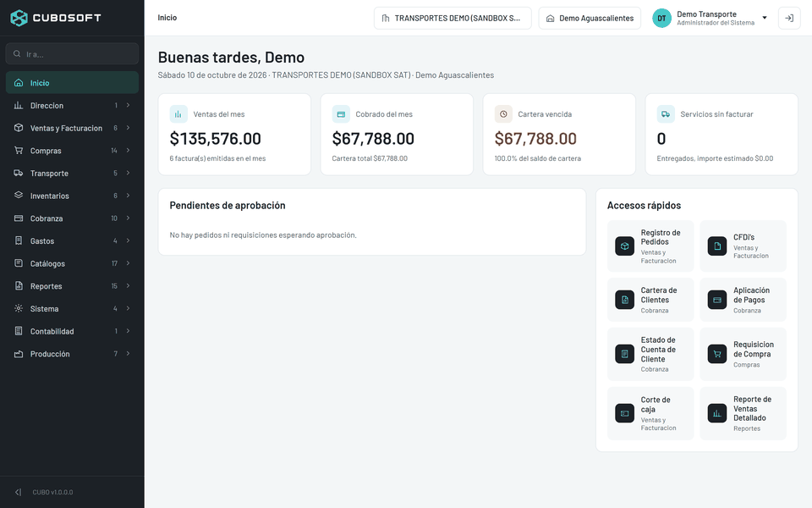Viewport: 812px width, 508px height.
Task: Click the Cartera vencida clock icon
Action: pyautogui.click(x=503, y=114)
